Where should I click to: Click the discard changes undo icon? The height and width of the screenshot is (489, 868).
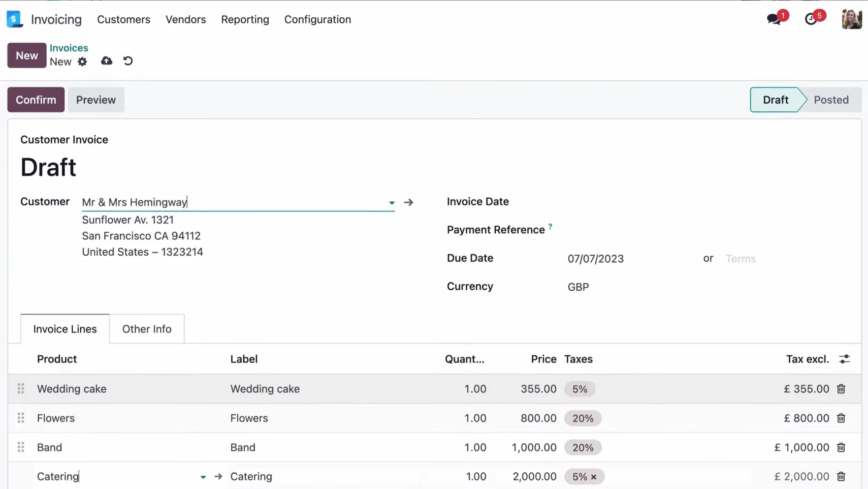click(x=128, y=61)
